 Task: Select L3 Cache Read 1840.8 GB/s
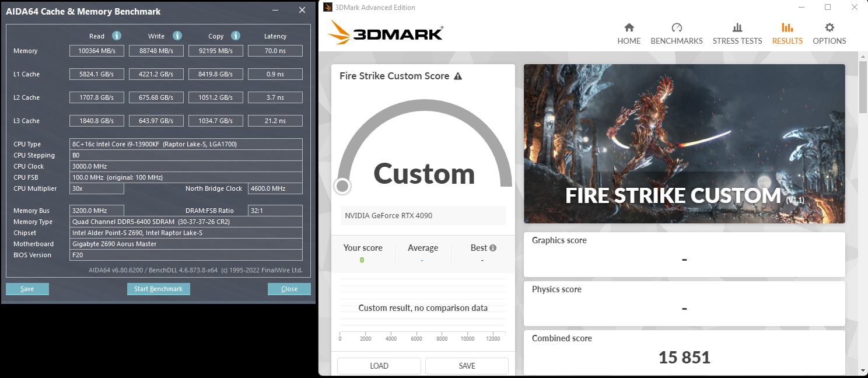[97, 121]
